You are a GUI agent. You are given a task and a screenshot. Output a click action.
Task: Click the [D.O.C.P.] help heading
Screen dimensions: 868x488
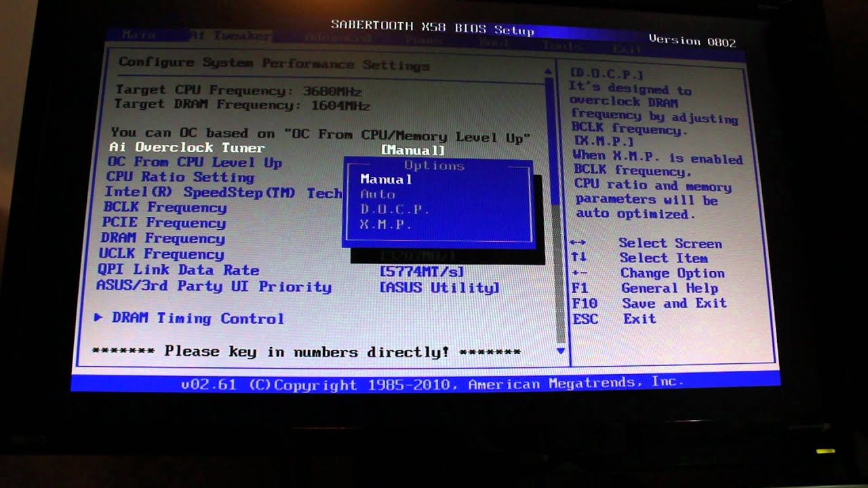click(x=606, y=74)
